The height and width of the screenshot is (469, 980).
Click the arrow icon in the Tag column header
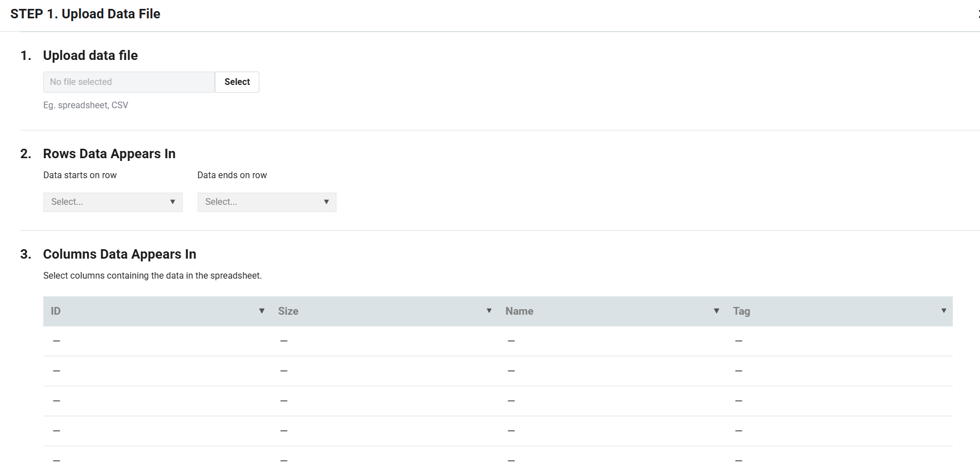point(943,311)
